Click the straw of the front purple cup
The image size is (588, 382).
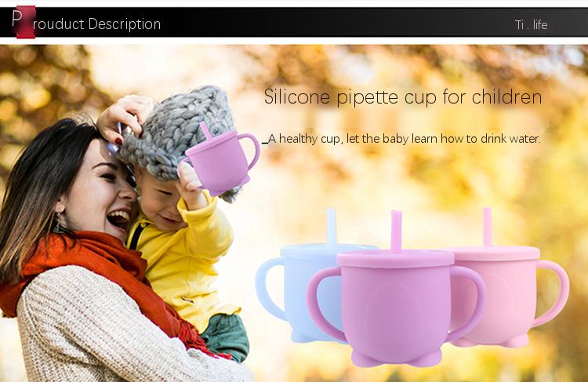point(397,231)
